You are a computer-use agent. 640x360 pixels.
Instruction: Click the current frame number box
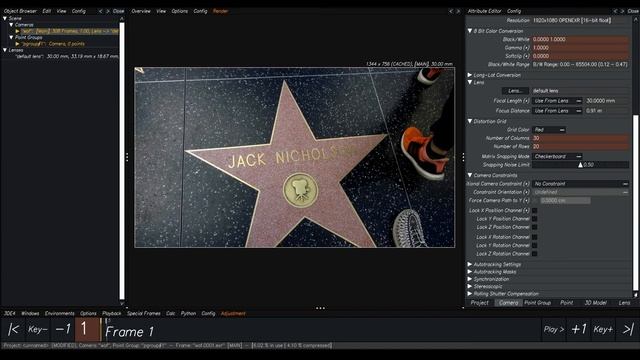(x=87, y=329)
